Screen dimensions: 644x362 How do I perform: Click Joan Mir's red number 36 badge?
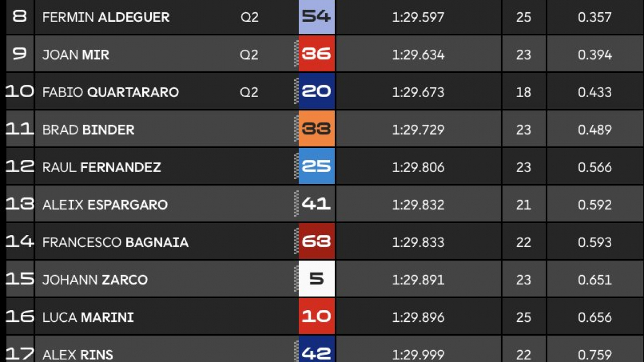click(317, 54)
